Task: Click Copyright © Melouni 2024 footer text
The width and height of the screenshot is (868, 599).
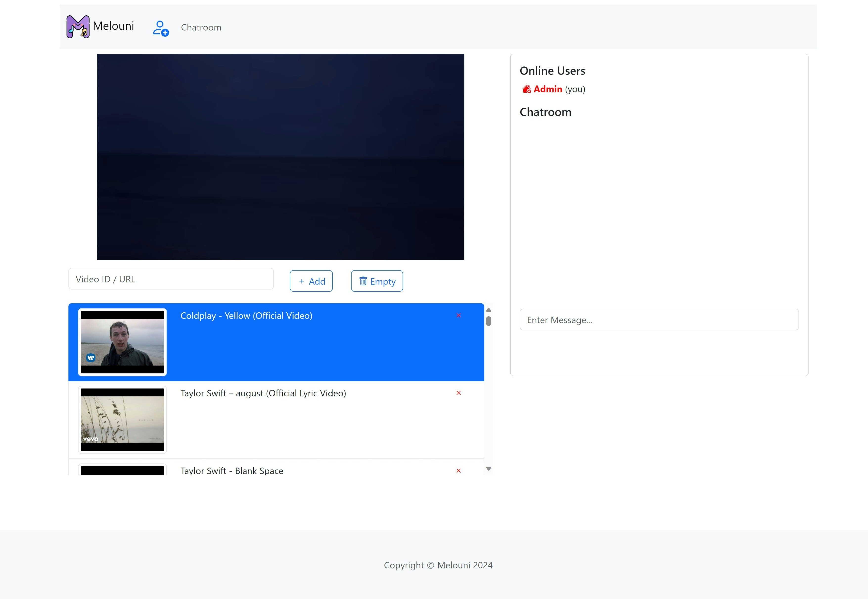Action: point(438,565)
